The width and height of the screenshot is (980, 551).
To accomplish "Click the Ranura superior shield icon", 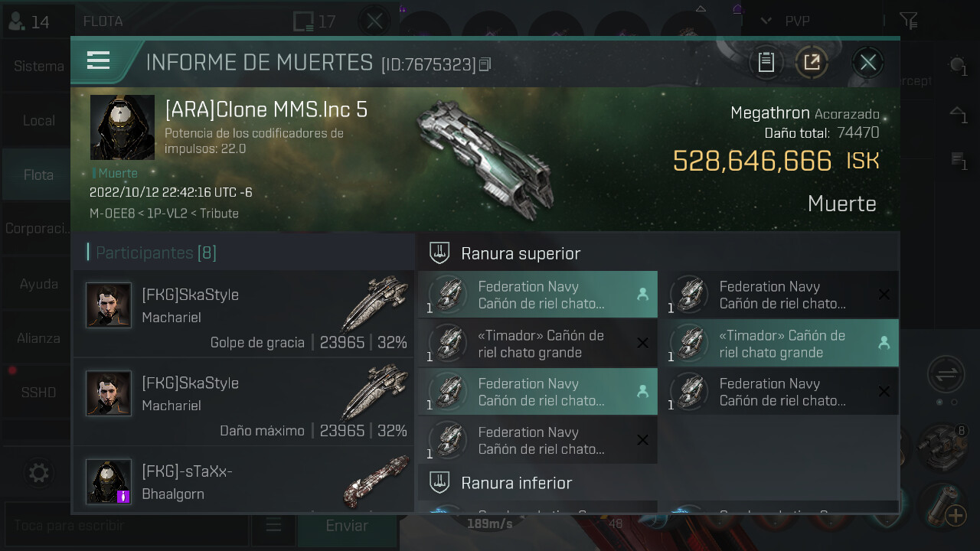I will (x=439, y=253).
